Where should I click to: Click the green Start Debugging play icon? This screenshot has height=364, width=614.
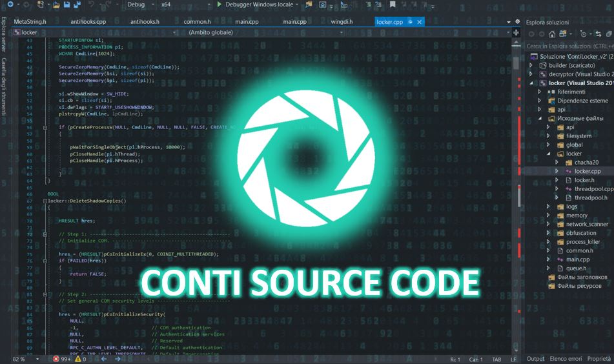pos(220,5)
